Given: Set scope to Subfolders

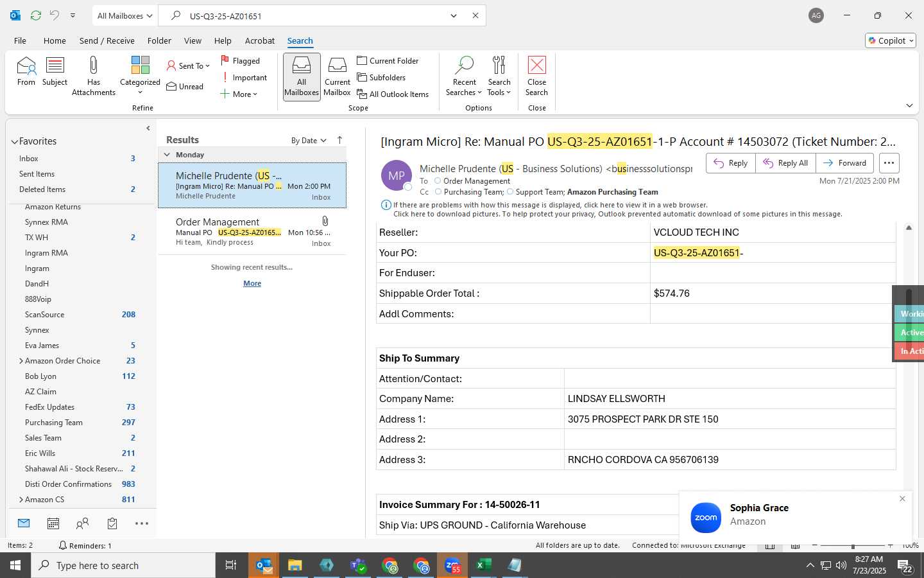Looking at the screenshot, I should [x=381, y=77].
